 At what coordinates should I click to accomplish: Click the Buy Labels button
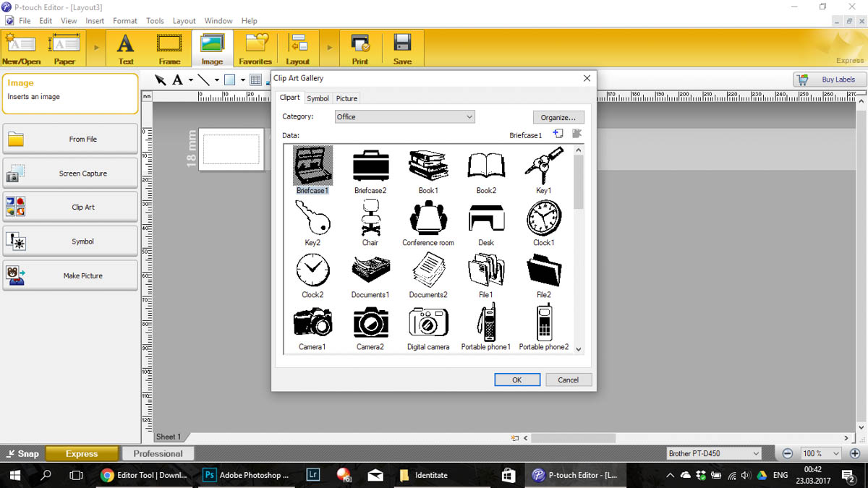click(x=830, y=80)
